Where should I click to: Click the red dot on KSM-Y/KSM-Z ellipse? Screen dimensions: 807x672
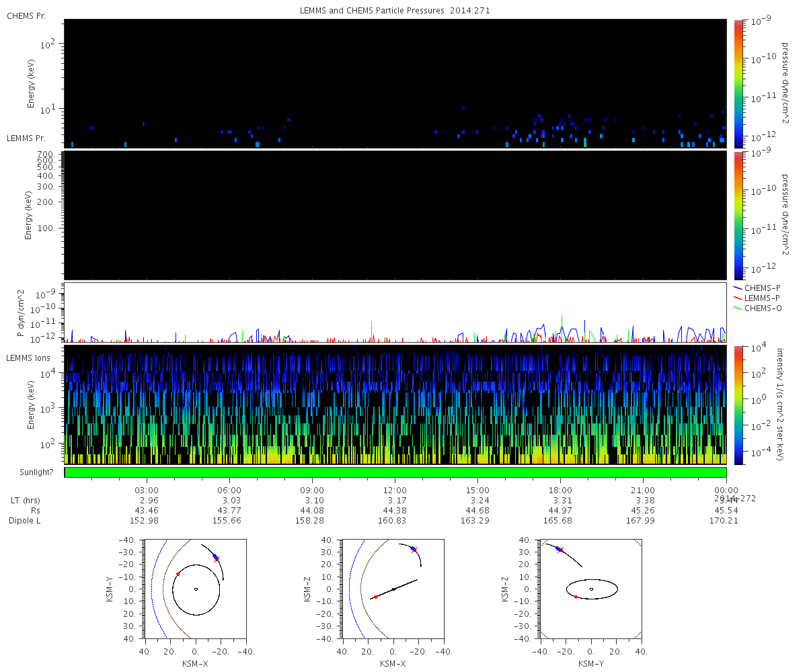point(576,597)
